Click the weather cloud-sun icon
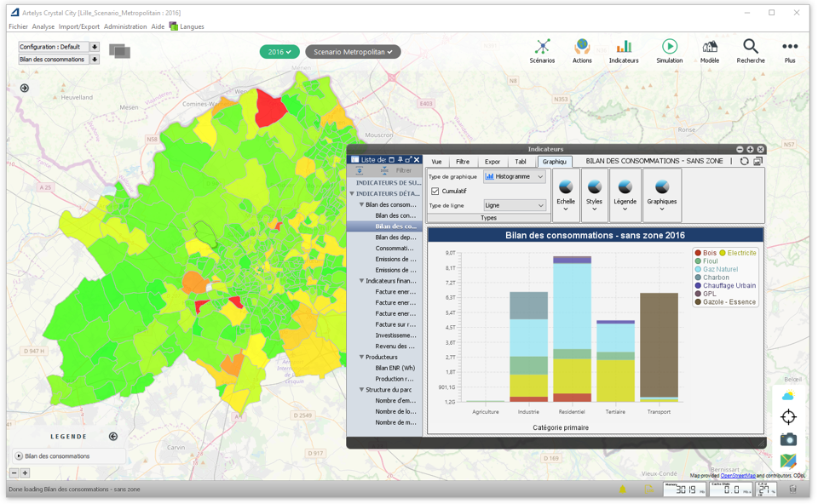 [x=788, y=396]
